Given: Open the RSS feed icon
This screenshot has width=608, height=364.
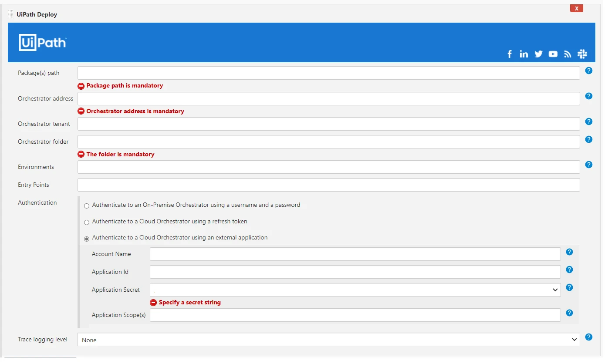Looking at the screenshot, I should pos(567,54).
